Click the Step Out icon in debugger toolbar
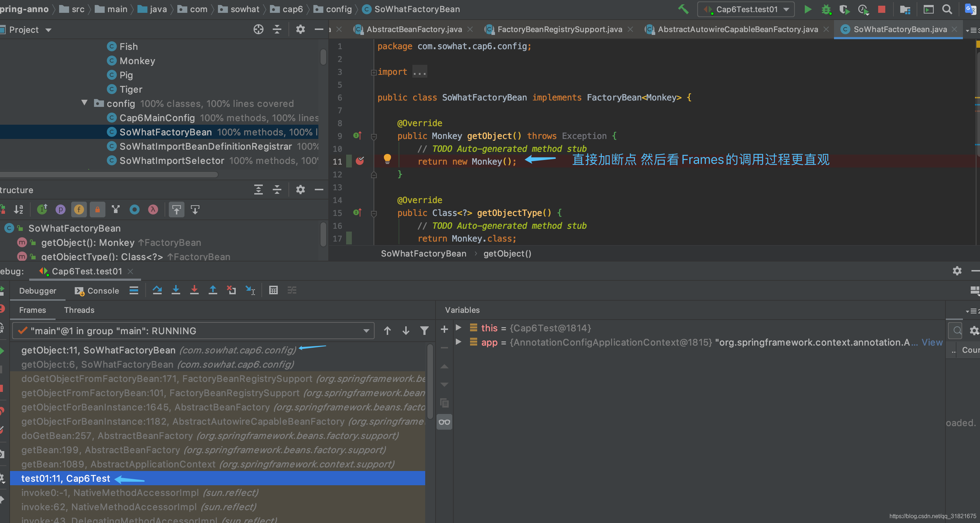This screenshot has width=980, height=523. tap(212, 290)
